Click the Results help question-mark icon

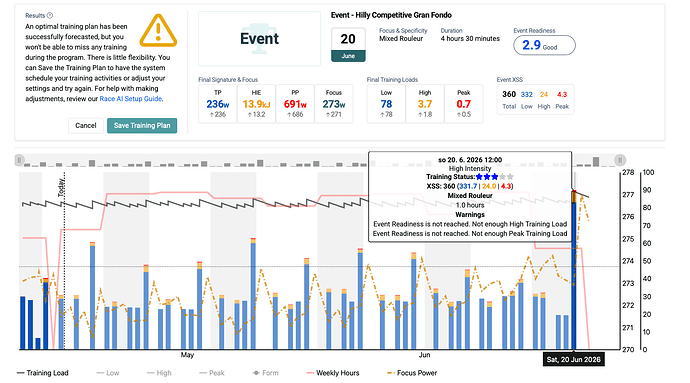pos(50,15)
